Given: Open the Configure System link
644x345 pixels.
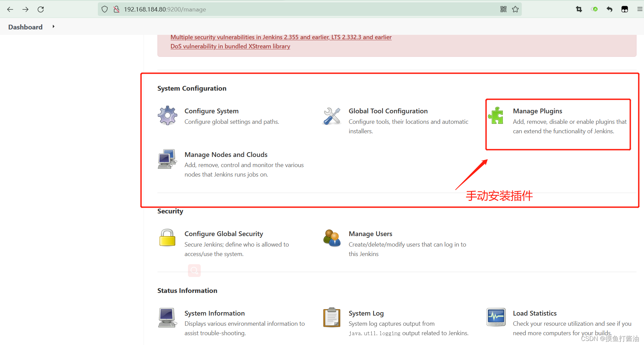Looking at the screenshot, I should pos(212,111).
